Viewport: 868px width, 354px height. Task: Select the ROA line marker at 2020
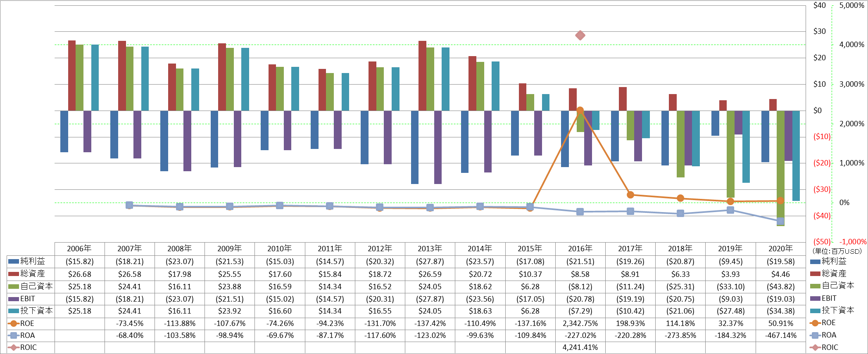coord(780,222)
